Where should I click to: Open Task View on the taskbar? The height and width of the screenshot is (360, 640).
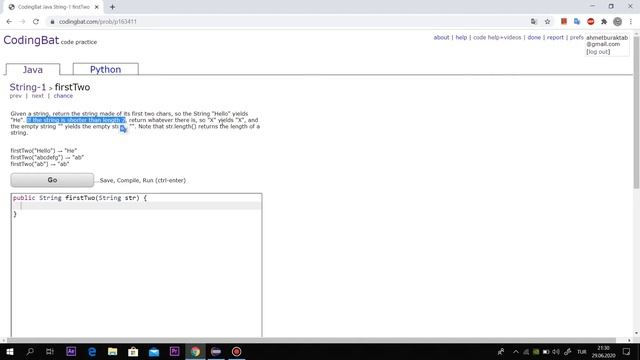(x=50, y=351)
